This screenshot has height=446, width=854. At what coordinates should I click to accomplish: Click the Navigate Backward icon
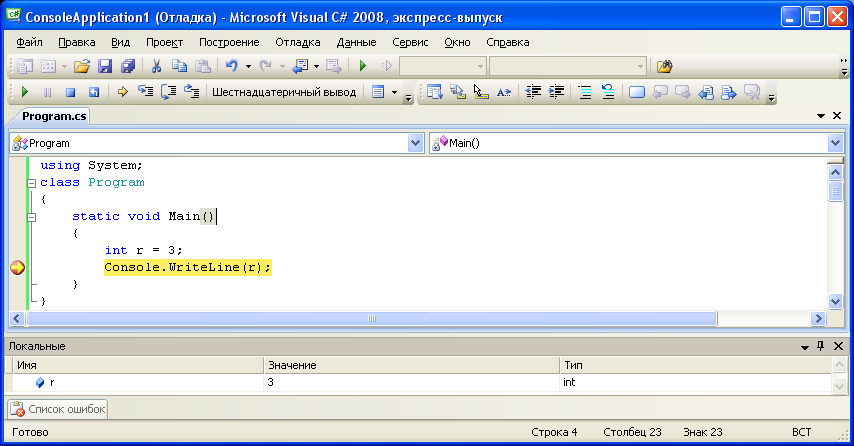pos(300,66)
